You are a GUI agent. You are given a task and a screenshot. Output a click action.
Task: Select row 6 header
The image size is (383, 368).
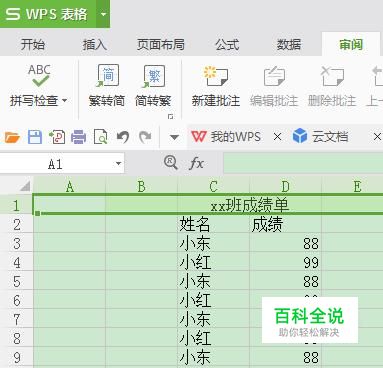point(16,300)
